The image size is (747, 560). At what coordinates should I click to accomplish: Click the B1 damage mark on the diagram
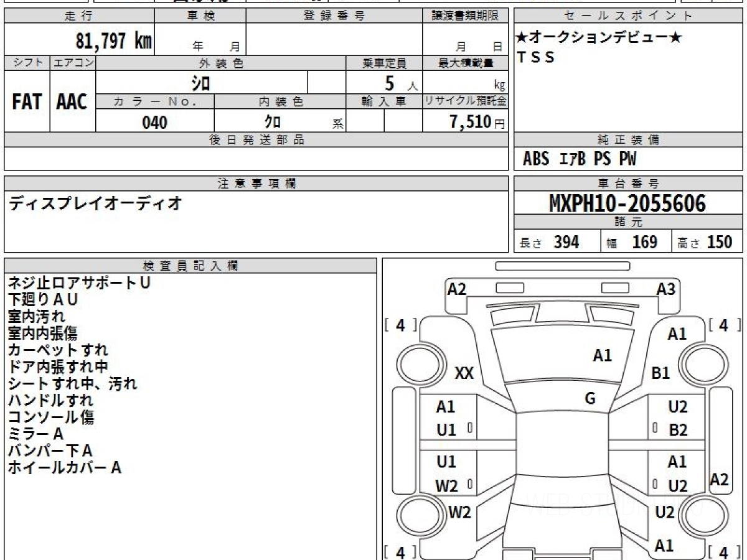660,373
